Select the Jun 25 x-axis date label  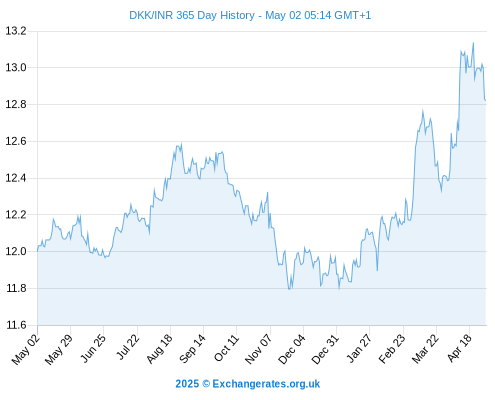pos(93,348)
